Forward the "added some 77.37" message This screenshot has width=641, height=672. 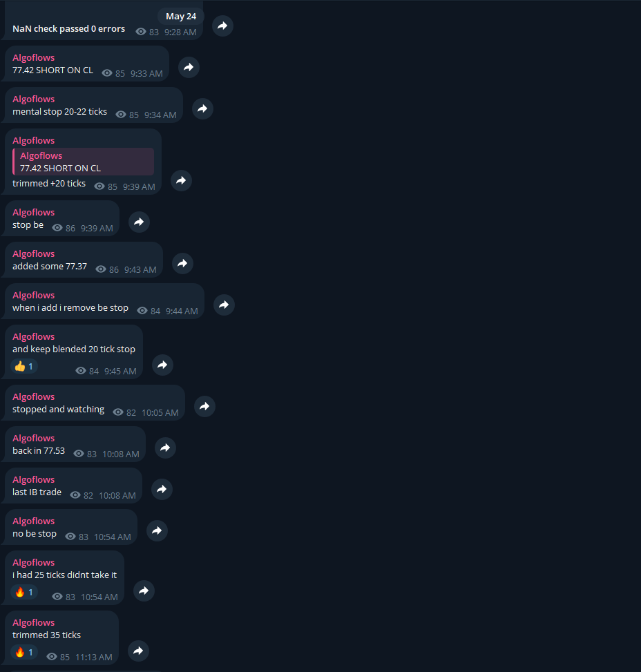coord(182,263)
